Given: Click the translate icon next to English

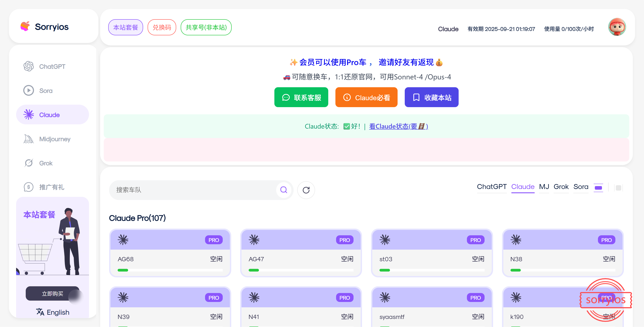Looking at the screenshot, I should point(40,312).
